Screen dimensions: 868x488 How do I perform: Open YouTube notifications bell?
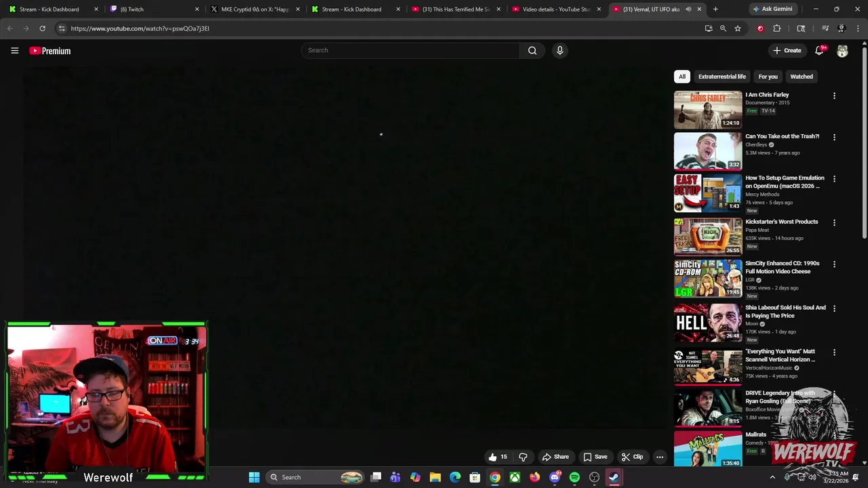819,51
